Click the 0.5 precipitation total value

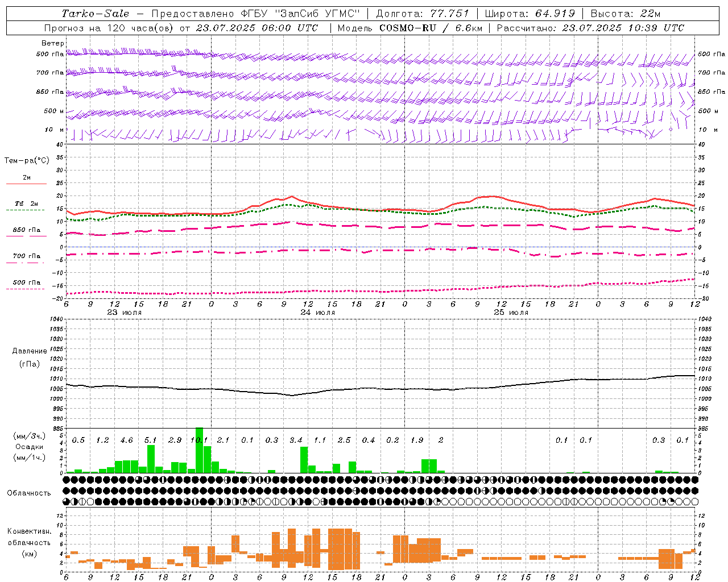click(78, 440)
